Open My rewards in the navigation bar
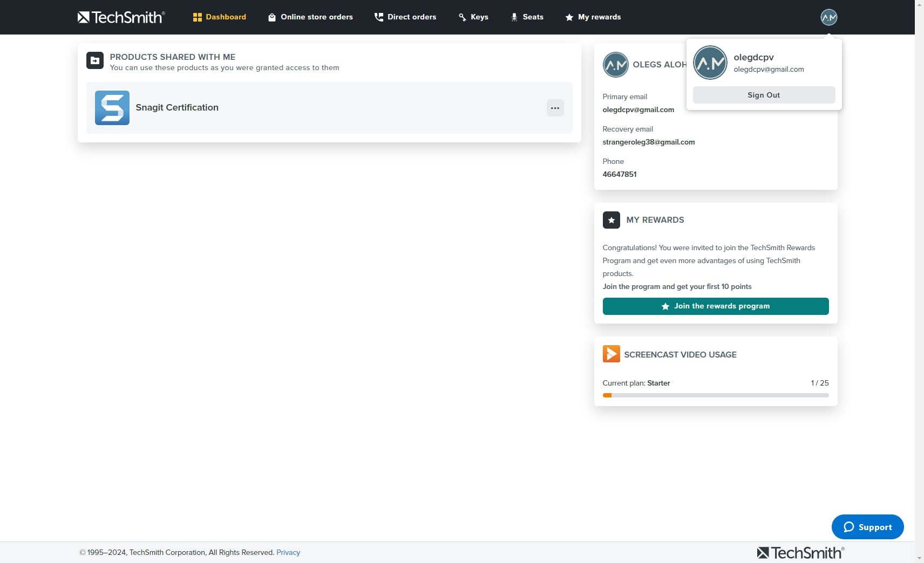 point(593,17)
